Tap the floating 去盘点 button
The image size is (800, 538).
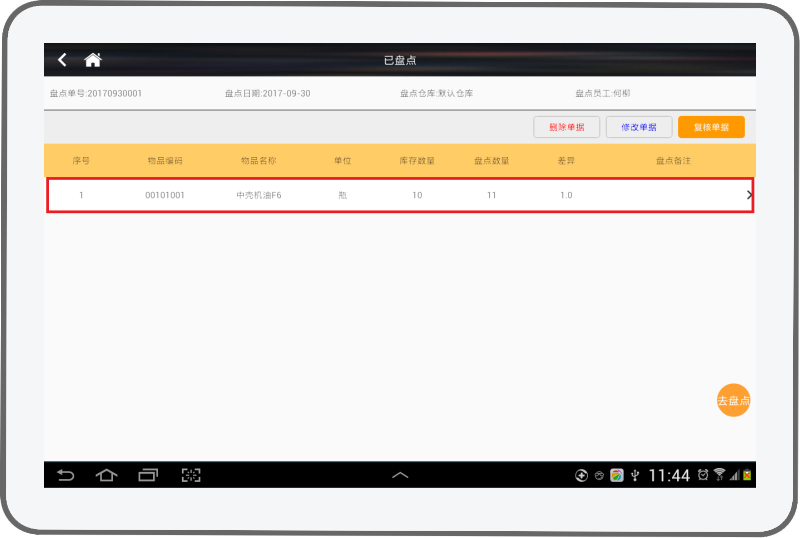pos(733,400)
